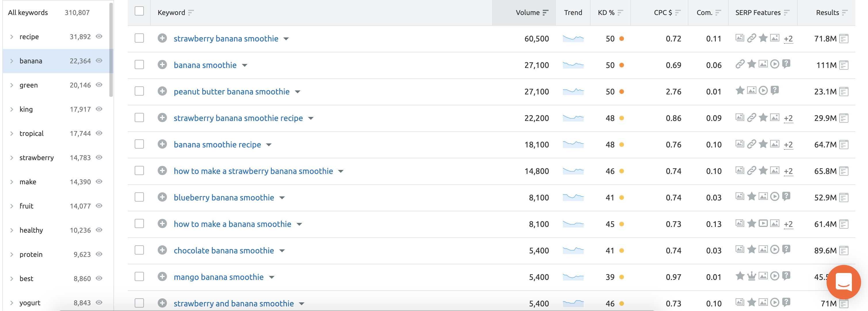Open 'strawberry banana smoothie' keyword link

[x=226, y=39]
